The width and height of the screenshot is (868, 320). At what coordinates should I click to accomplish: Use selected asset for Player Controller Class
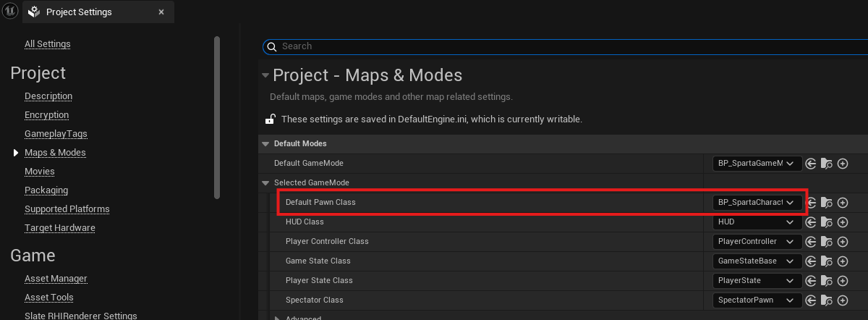(811, 242)
